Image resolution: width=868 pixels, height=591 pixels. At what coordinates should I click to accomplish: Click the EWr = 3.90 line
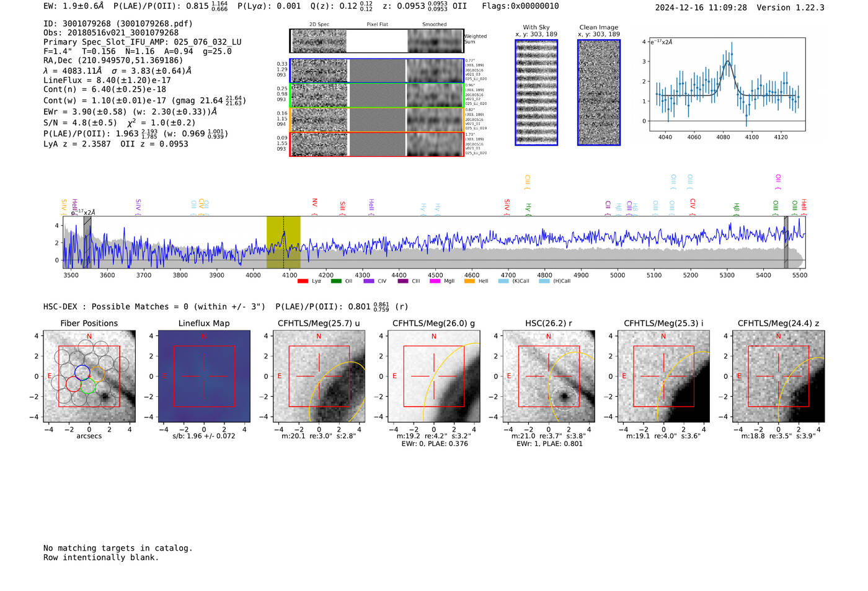point(130,112)
